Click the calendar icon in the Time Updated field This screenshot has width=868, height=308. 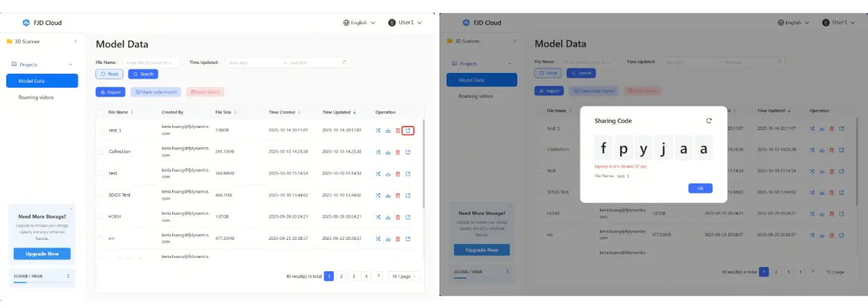click(344, 63)
